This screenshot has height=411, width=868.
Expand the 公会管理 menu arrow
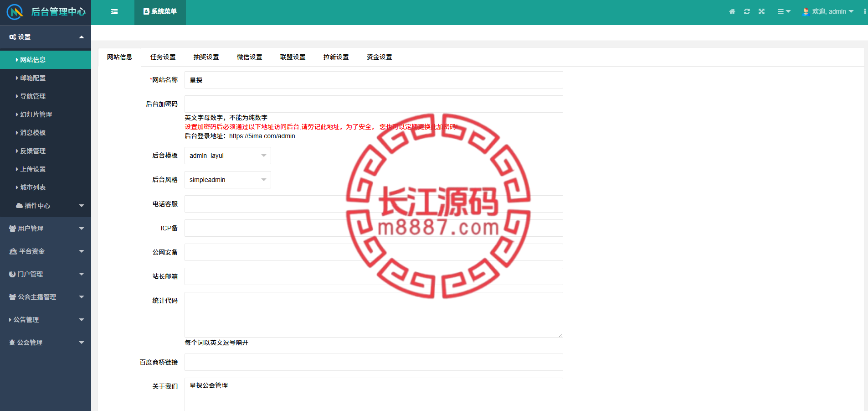[x=82, y=343]
